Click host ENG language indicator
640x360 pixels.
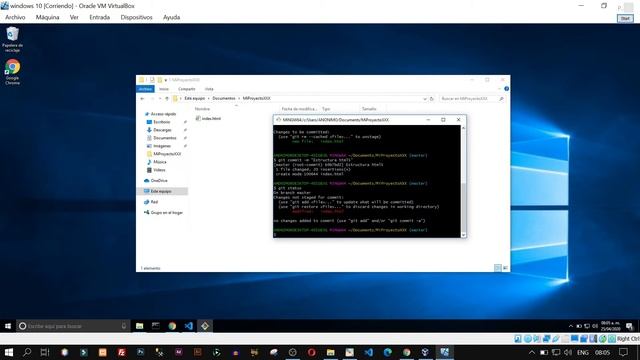point(582,352)
